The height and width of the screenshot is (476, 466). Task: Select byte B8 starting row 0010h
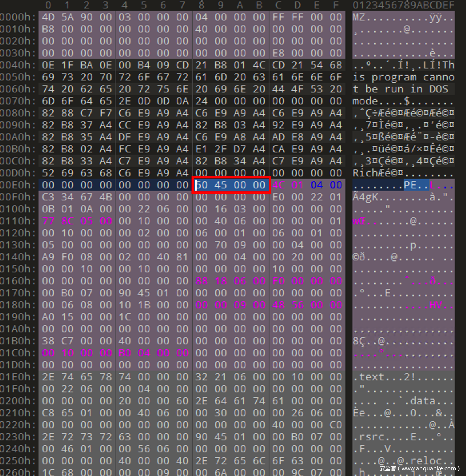[x=48, y=29]
